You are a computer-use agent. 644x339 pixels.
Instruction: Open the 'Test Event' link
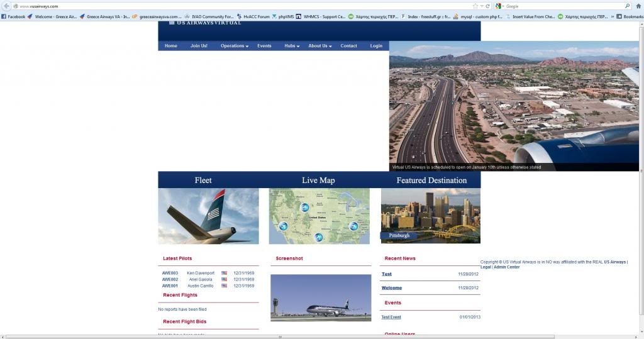click(391, 317)
